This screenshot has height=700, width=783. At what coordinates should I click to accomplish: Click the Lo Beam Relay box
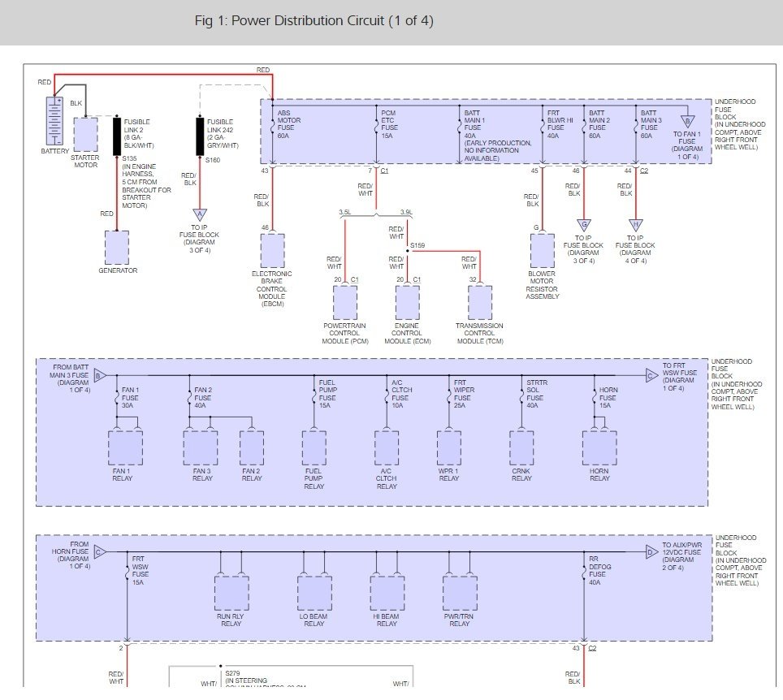(314, 593)
